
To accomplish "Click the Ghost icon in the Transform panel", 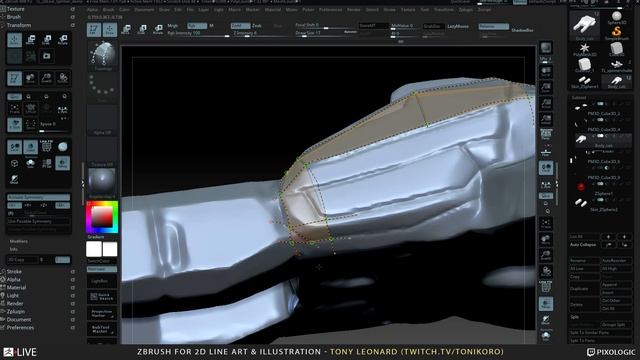I will (x=14, y=179).
